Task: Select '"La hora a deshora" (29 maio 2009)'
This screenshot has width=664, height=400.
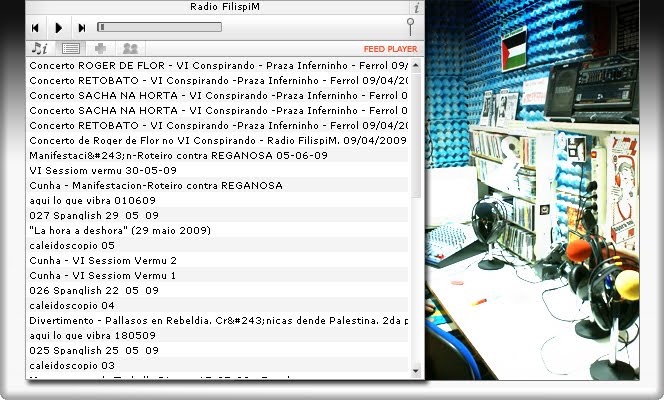Action: [x=218, y=231]
